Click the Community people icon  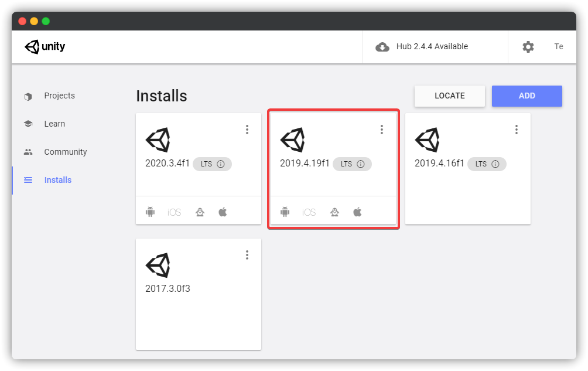pyautogui.click(x=28, y=152)
